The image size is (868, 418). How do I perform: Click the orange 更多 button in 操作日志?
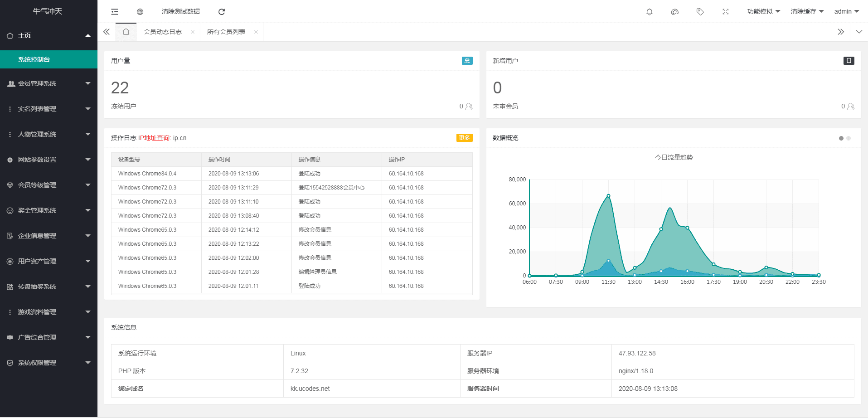click(x=464, y=138)
